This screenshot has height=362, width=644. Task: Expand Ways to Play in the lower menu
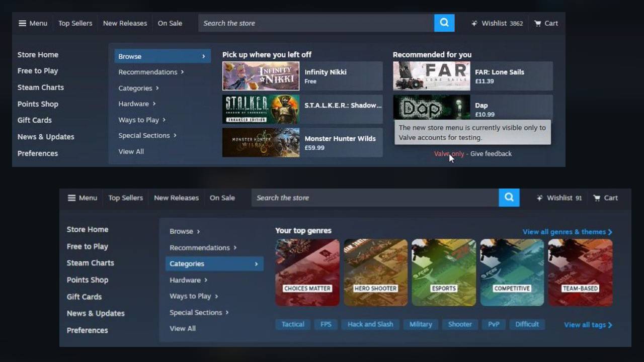tap(194, 296)
